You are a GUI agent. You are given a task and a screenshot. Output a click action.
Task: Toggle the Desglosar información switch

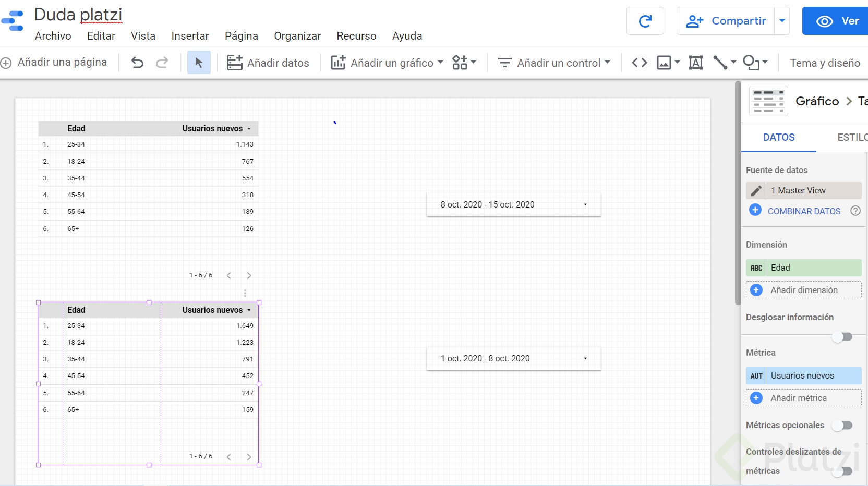point(842,337)
